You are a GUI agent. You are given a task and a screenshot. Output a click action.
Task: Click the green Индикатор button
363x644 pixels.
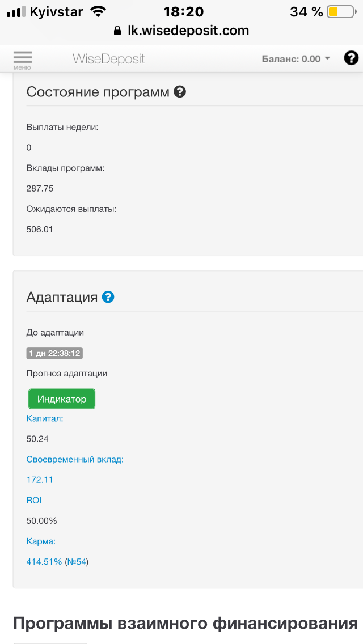[x=62, y=399]
